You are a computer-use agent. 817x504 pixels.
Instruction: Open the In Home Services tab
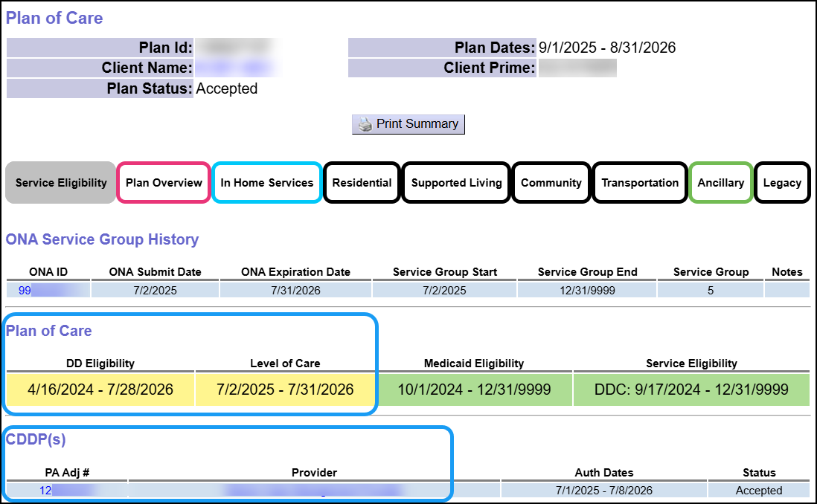point(266,182)
